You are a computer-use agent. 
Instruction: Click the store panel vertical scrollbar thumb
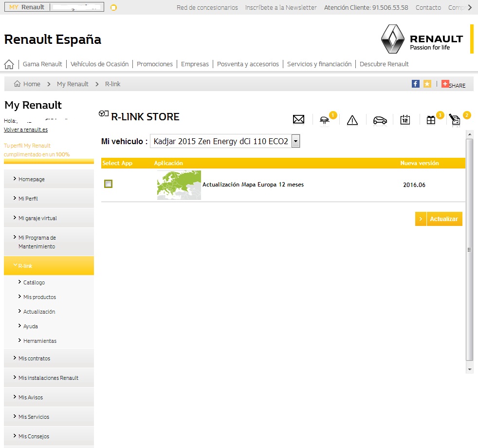(469, 249)
